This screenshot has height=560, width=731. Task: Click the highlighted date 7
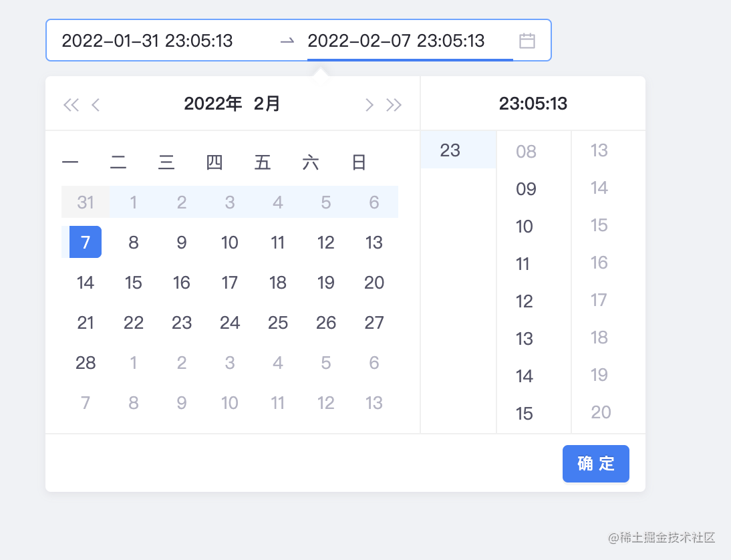(85, 242)
